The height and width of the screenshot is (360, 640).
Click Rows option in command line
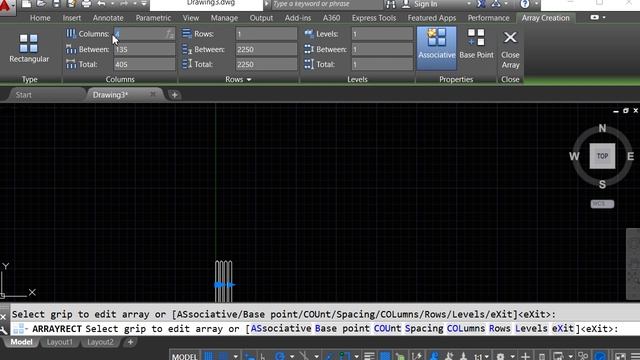(x=500, y=329)
